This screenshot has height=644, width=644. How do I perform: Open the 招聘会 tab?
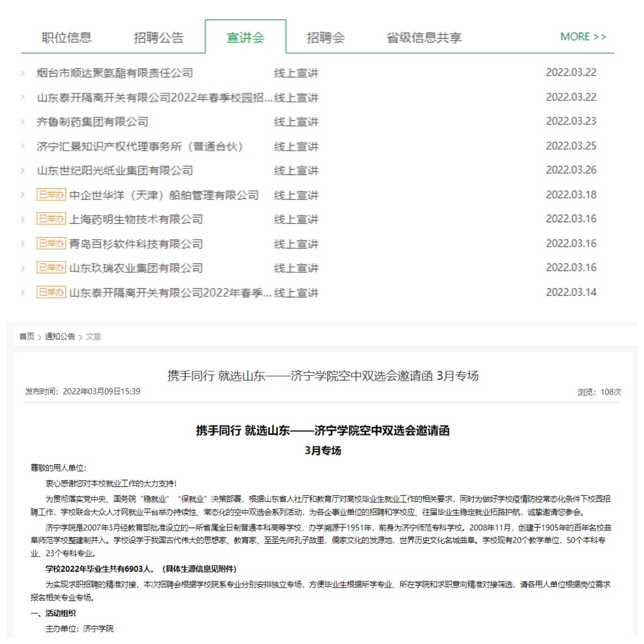[x=325, y=38]
